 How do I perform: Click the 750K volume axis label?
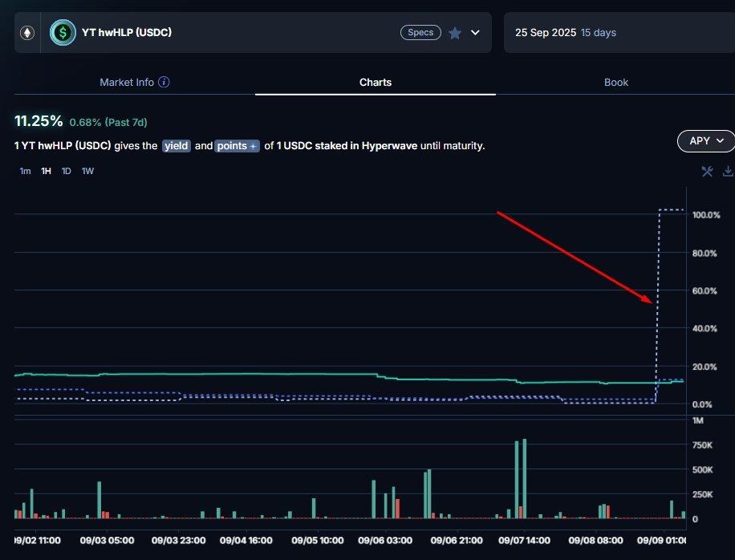coord(702,445)
